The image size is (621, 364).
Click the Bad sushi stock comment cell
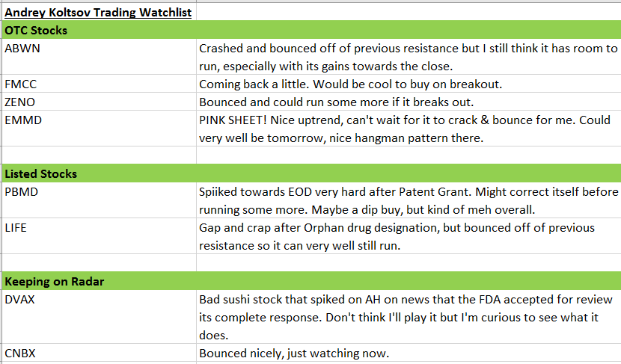pos(408,317)
